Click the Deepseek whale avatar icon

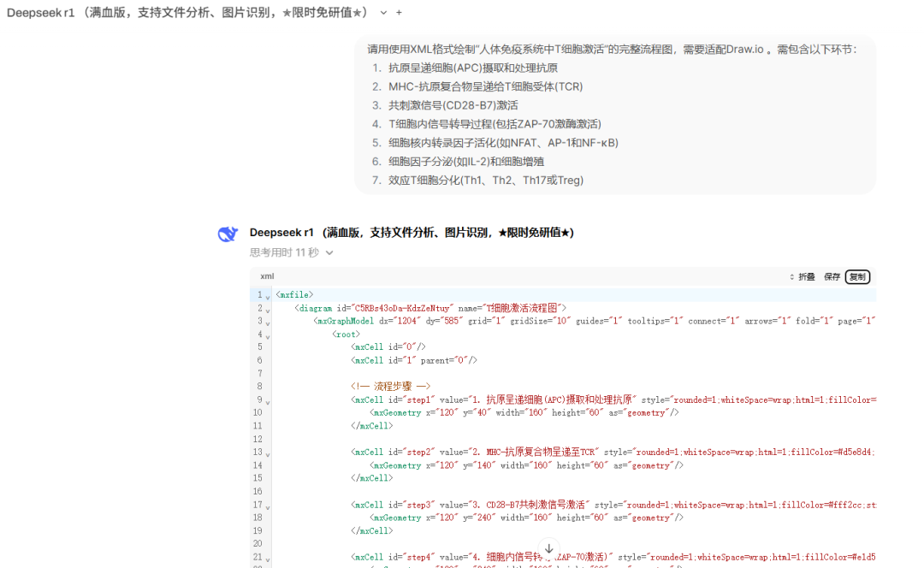click(228, 234)
